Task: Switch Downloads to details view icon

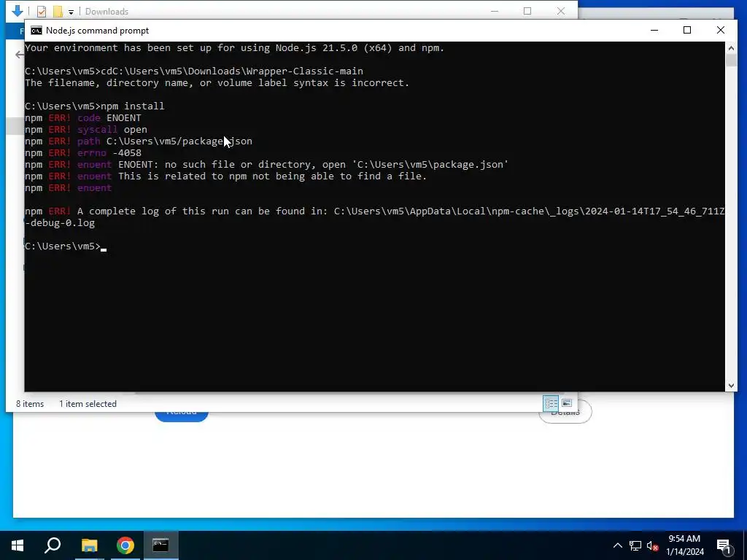Action: tap(551, 403)
